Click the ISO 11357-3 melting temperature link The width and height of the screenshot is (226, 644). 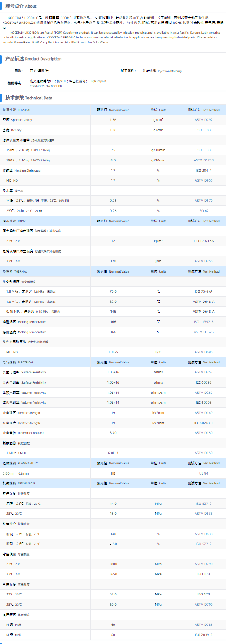click(203, 322)
